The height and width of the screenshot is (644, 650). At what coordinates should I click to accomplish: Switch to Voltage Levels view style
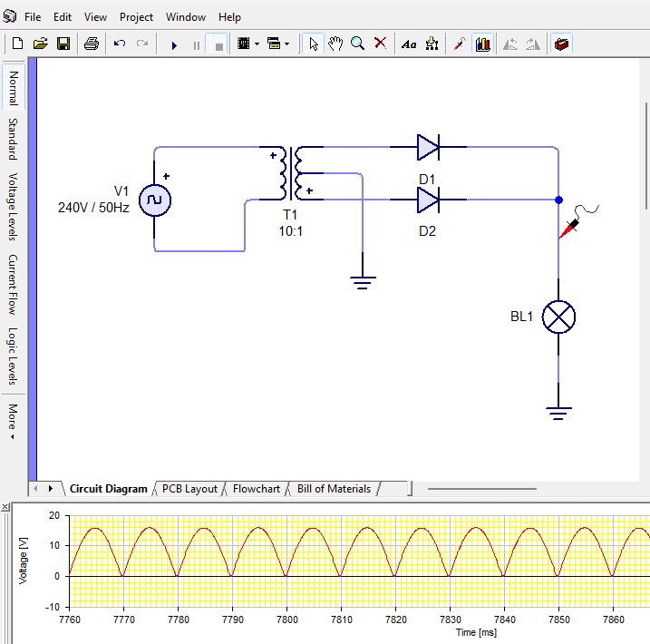pyautogui.click(x=13, y=206)
